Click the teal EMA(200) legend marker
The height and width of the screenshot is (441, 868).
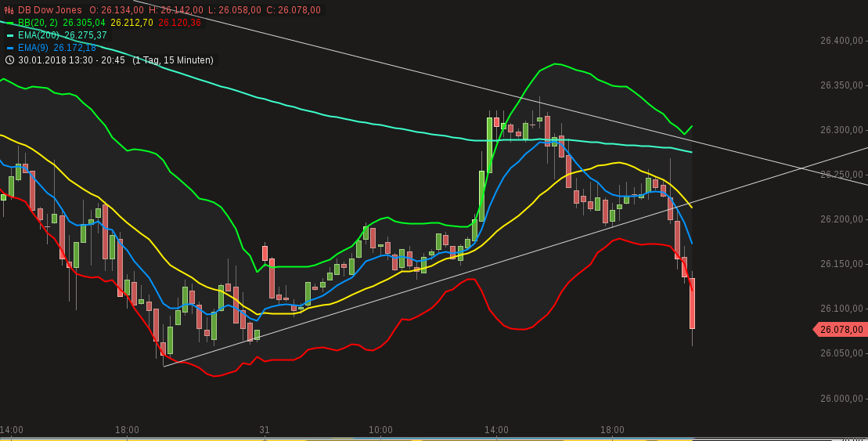pyautogui.click(x=9, y=35)
